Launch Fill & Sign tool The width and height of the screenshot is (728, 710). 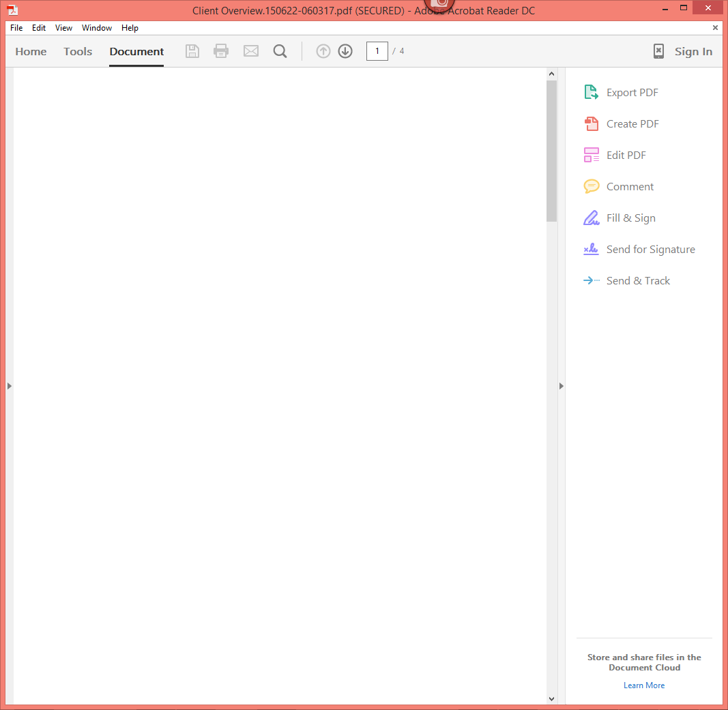[630, 218]
